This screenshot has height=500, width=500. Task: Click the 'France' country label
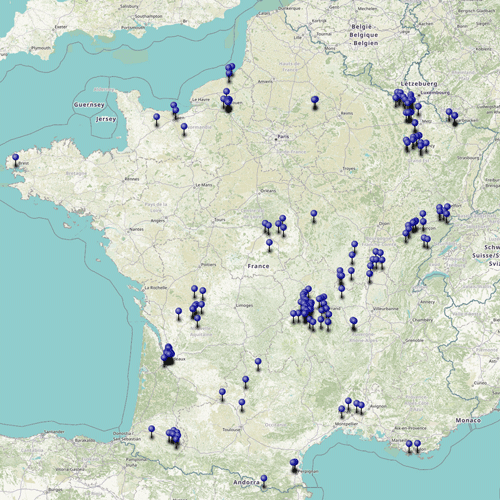coord(258,266)
